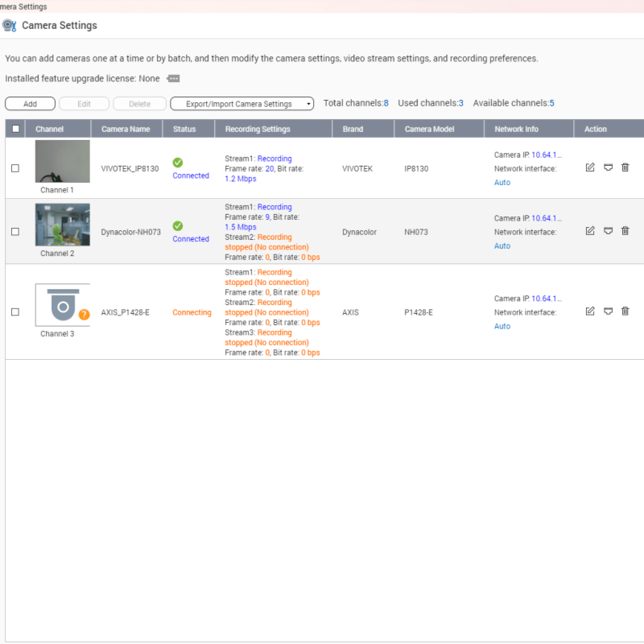Check the box for Channel 3

(14, 312)
